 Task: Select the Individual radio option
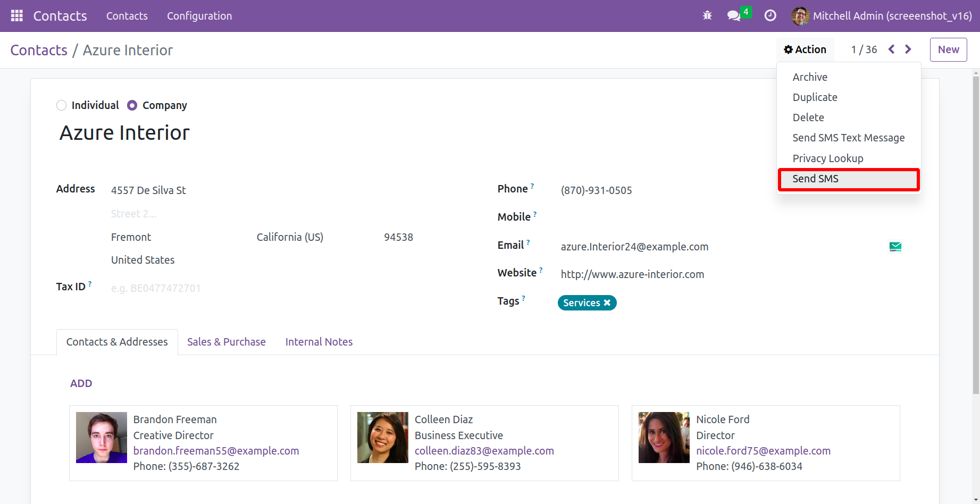click(x=62, y=105)
